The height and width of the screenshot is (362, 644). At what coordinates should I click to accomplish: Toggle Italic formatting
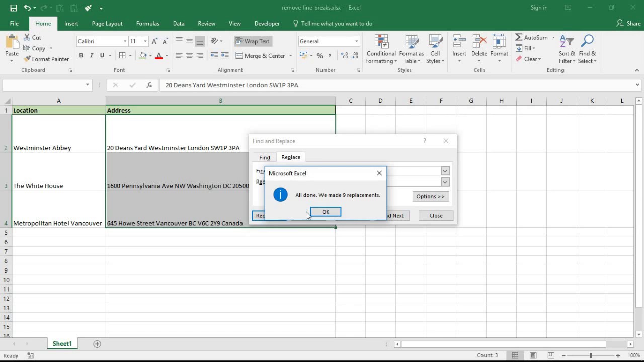pos(92,56)
